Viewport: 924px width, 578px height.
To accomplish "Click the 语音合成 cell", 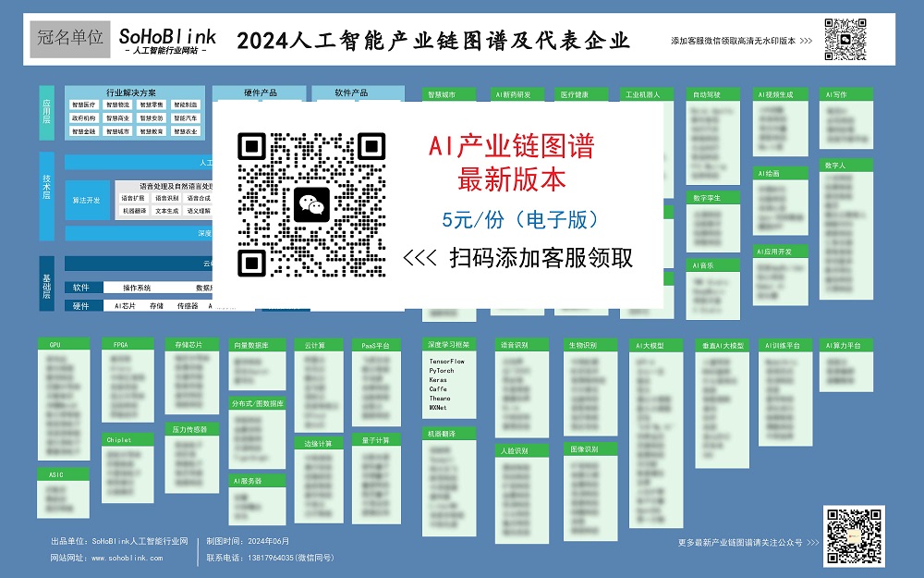I will 199,198.
